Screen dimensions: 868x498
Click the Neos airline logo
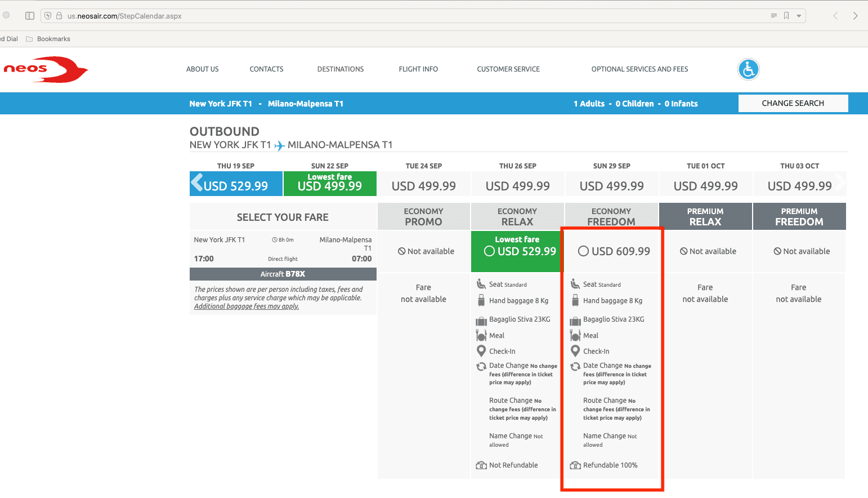click(45, 69)
